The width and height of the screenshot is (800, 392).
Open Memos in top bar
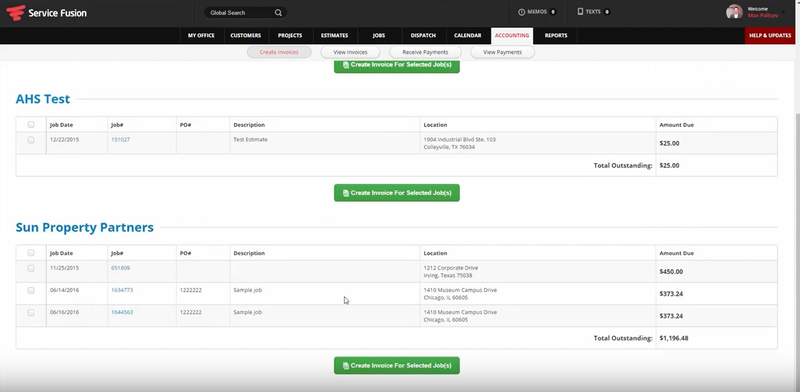537,12
